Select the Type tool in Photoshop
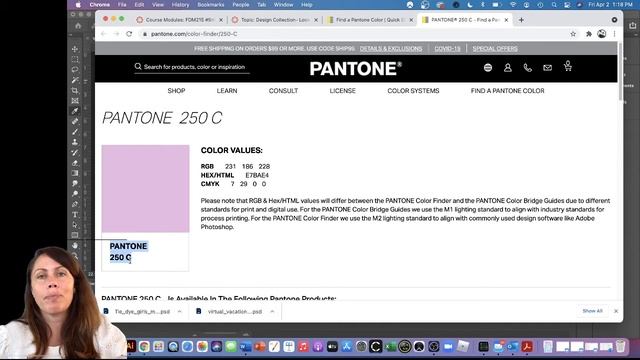640x360 pixels. click(x=75, y=214)
